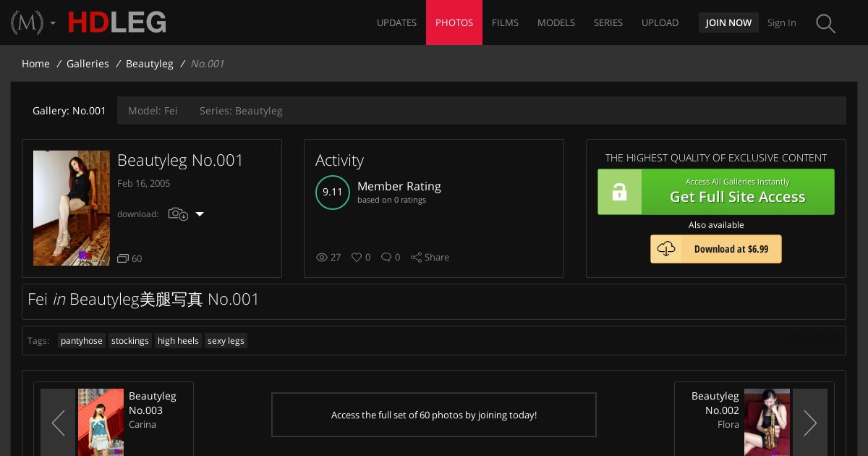Open the comments bubble icon
Image resolution: width=868 pixels, height=456 pixels.
pyautogui.click(x=386, y=257)
